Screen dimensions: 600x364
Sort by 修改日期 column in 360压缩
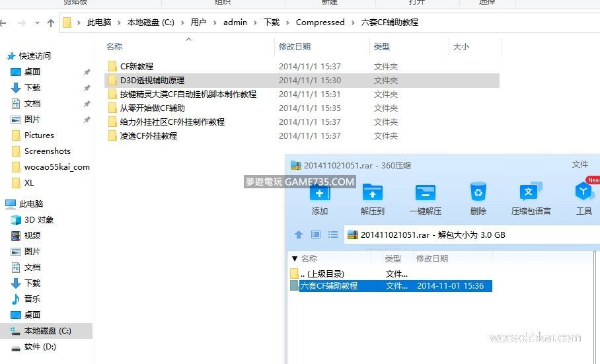click(432, 258)
